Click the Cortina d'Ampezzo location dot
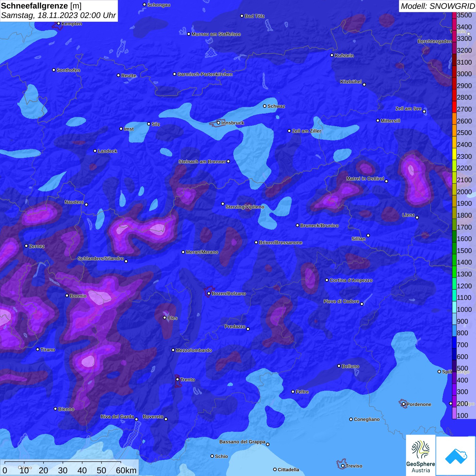Viewport: 476px width, 476px height. [327, 280]
